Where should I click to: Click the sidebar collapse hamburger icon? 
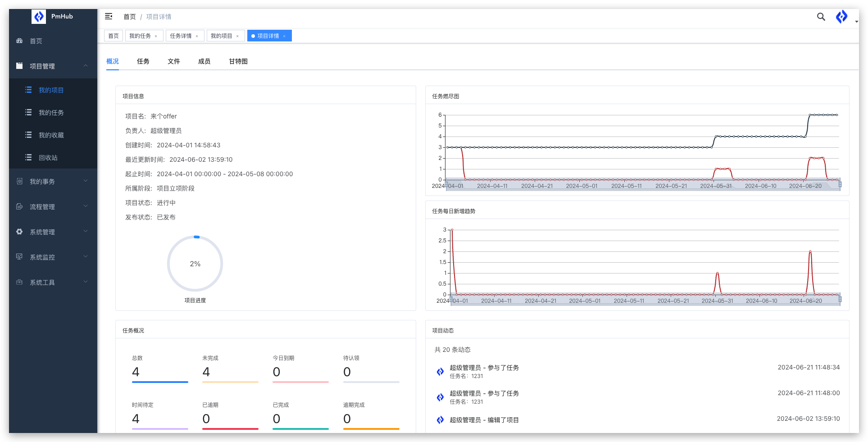click(x=109, y=17)
